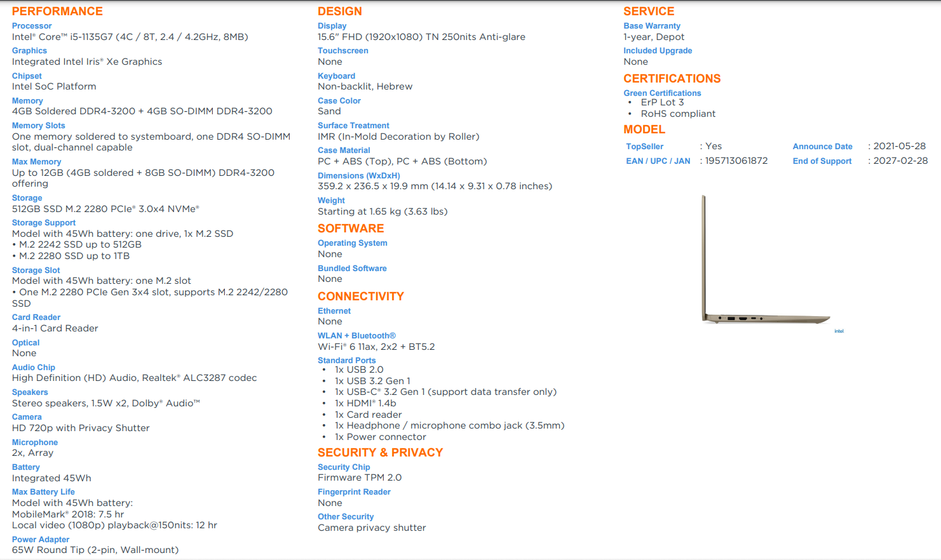Image resolution: width=941 pixels, height=560 pixels.
Task: Click the SECURITY & PRIVACY heading
Action: point(380,453)
